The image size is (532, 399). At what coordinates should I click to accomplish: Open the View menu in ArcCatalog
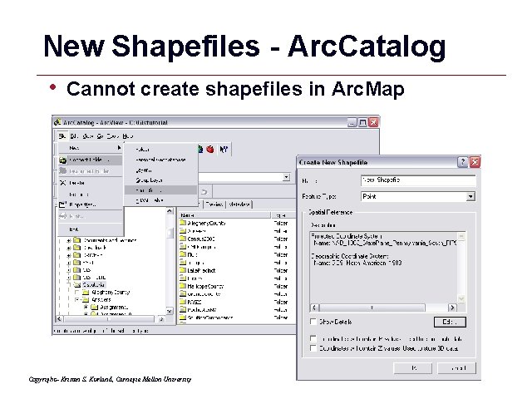(88, 136)
